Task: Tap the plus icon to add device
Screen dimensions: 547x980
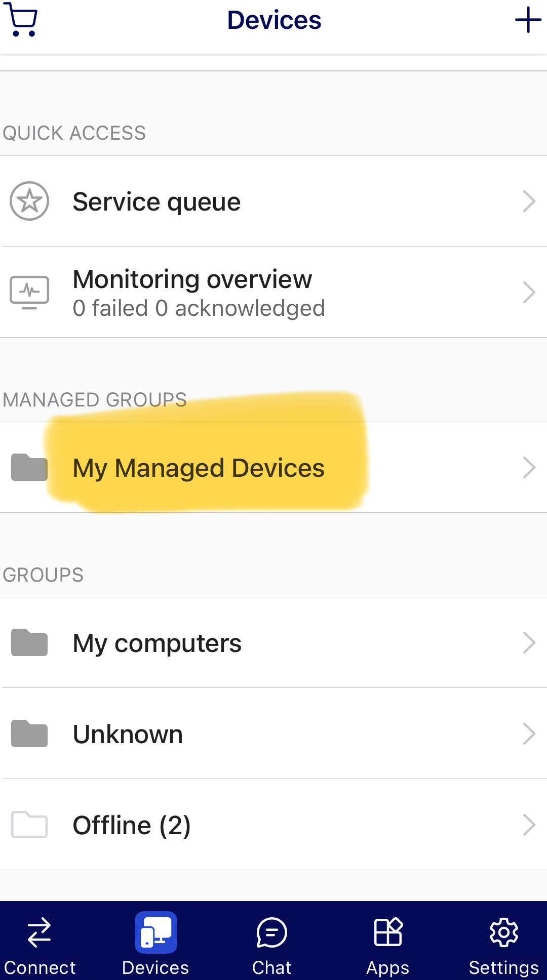Action: coord(528,20)
